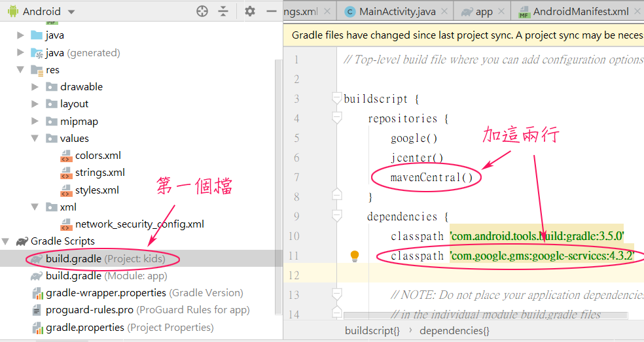
Task: Click network_security_config.xml file icon
Action: point(66,224)
